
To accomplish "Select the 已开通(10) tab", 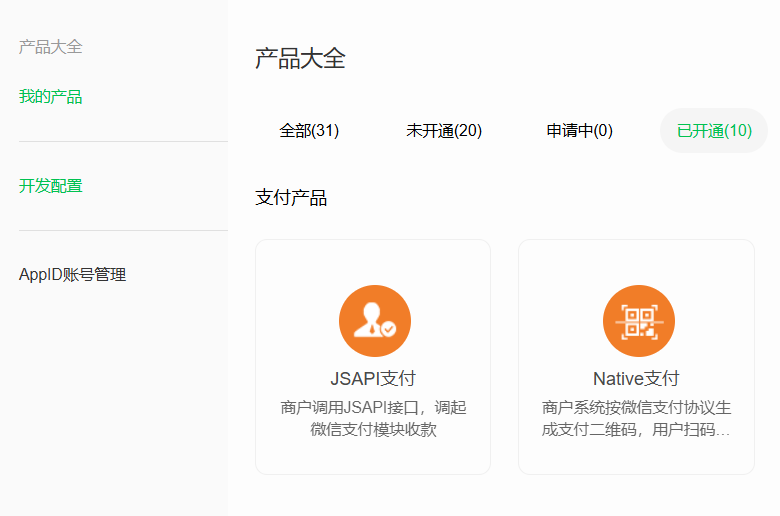I will 714,131.
